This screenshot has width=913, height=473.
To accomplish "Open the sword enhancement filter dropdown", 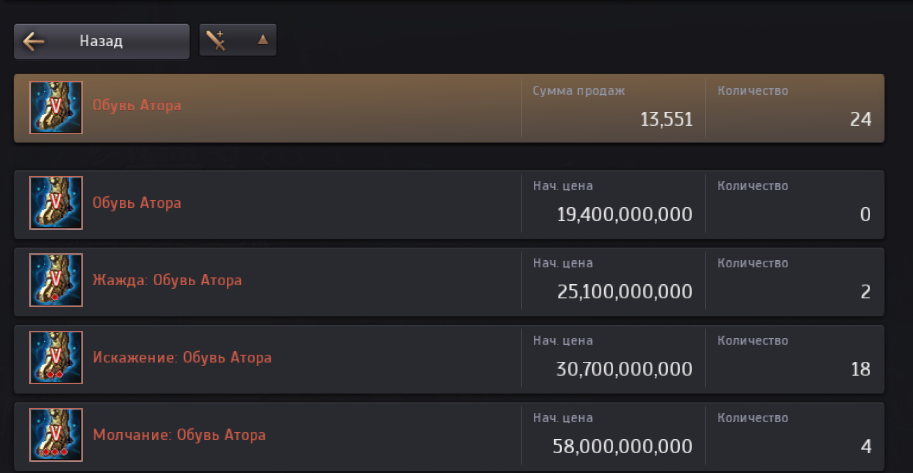I will pyautogui.click(x=238, y=40).
